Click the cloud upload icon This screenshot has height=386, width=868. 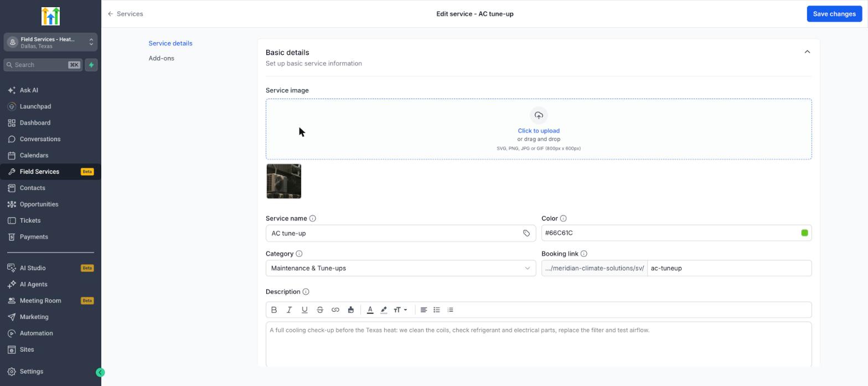point(539,115)
